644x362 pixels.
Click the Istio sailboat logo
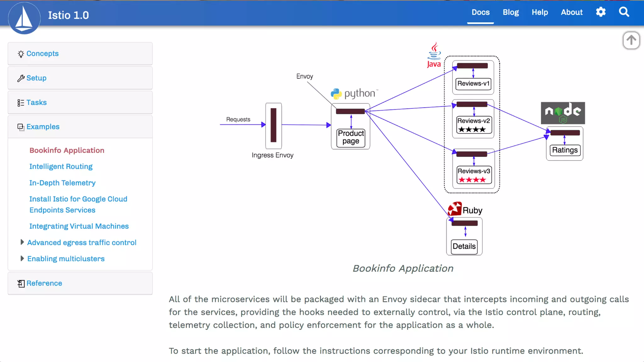pyautogui.click(x=24, y=18)
